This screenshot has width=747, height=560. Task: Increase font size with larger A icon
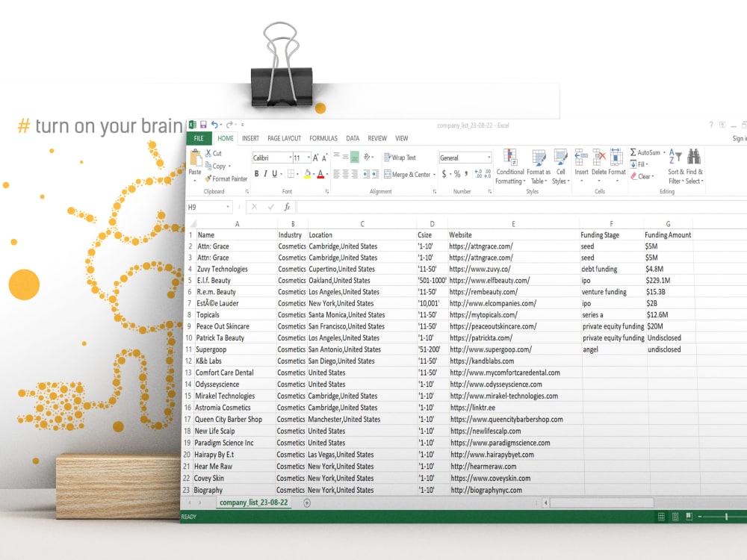click(x=315, y=158)
